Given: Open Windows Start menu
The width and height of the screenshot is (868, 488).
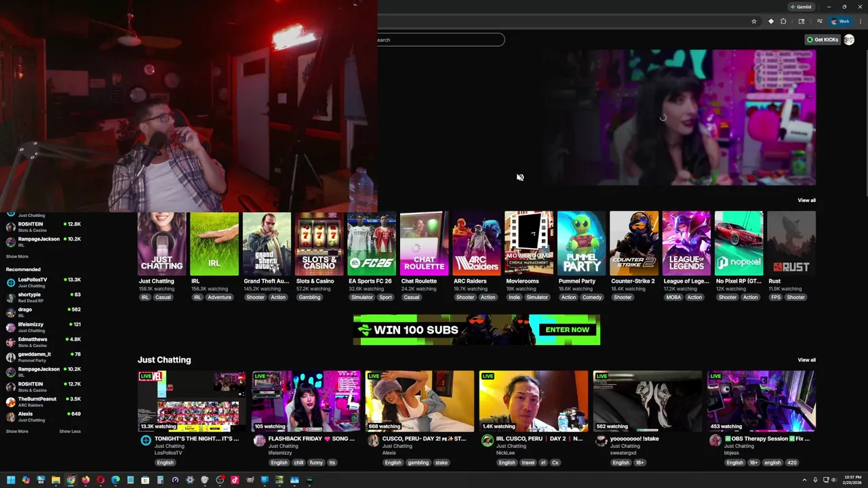Looking at the screenshot, I should click(x=11, y=480).
